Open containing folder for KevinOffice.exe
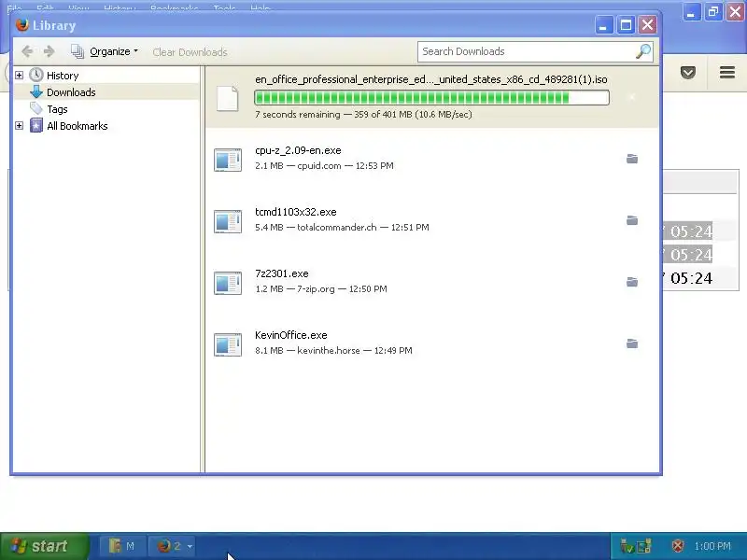The height and width of the screenshot is (560, 747). pyautogui.click(x=632, y=343)
